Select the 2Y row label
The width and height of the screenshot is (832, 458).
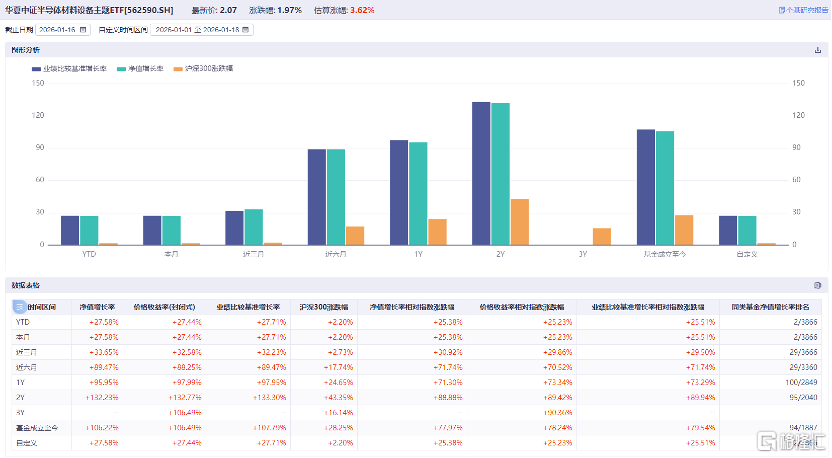click(20, 397)
